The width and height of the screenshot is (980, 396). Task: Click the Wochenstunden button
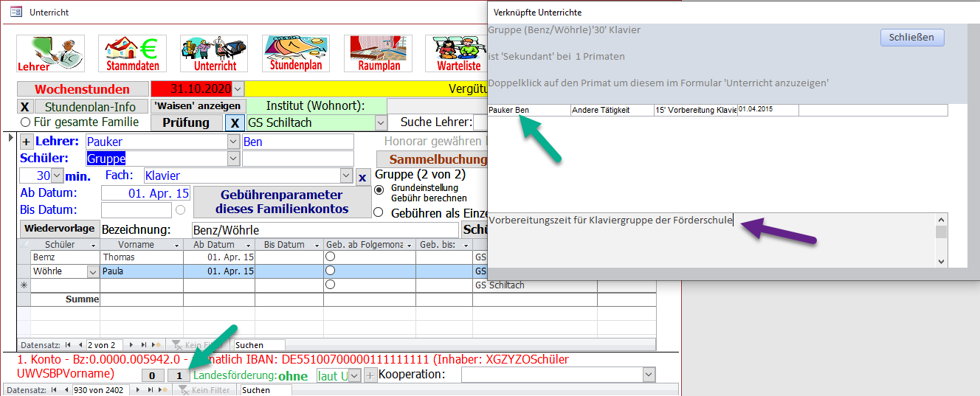[82, 89]
